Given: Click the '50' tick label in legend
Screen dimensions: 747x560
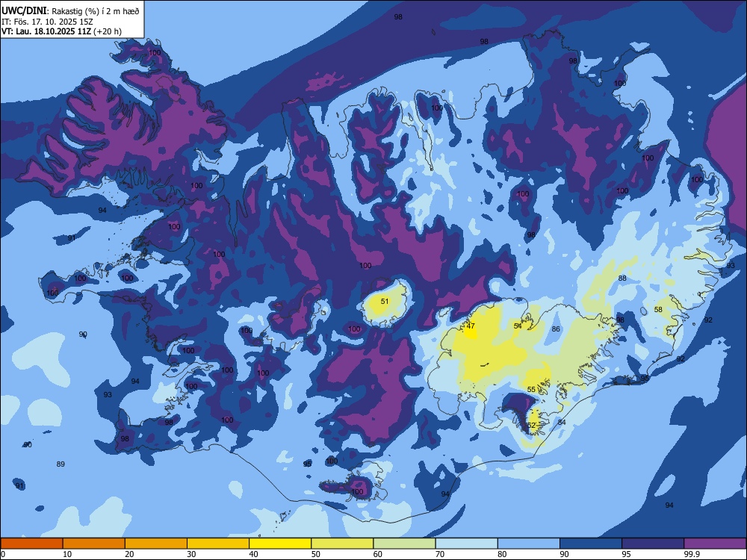Looking at the screenshot, I should (x=315, y=554).
